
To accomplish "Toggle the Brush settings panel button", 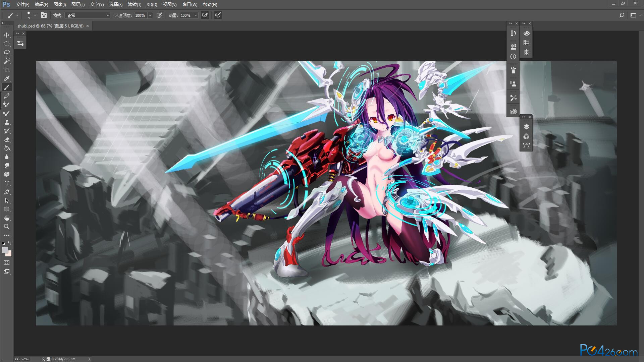I will click(44, 15).
